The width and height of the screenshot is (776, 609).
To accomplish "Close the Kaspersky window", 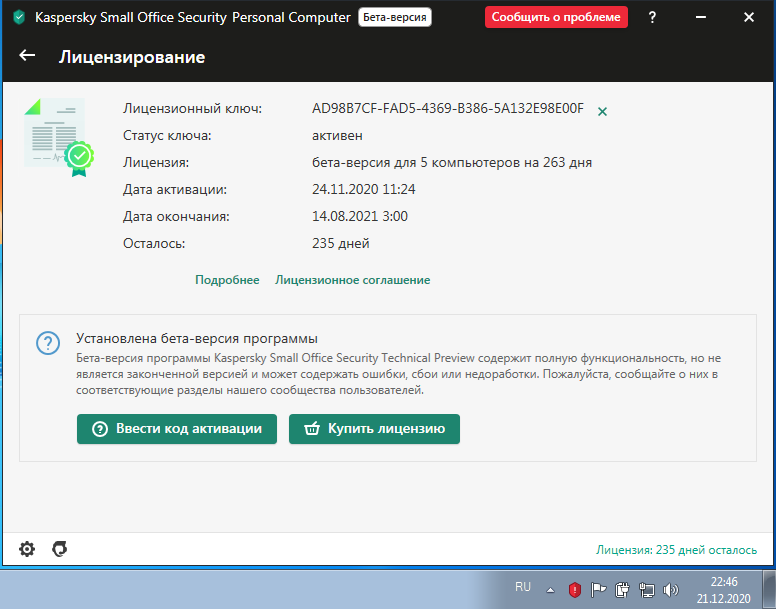I will (x=749, y=17).
